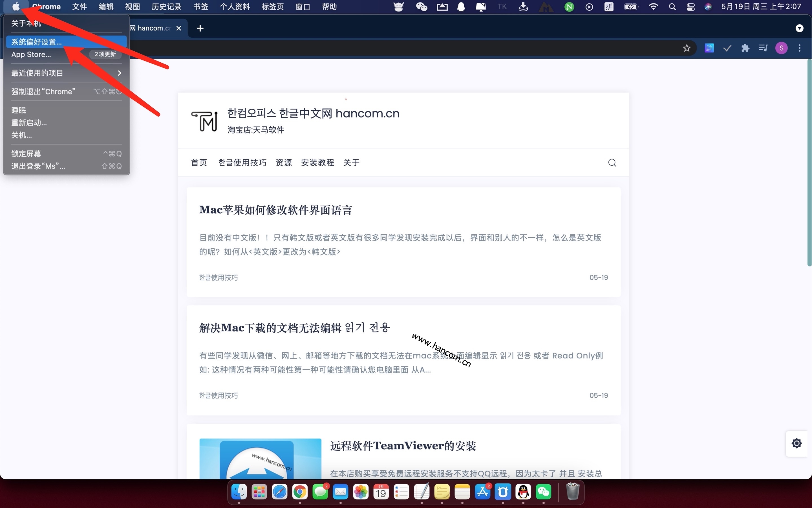This screenshot has width=812, height=508.
Task: Open the Chrome profile avatar S
Action: pyautogui.click(x=782, y=48)
